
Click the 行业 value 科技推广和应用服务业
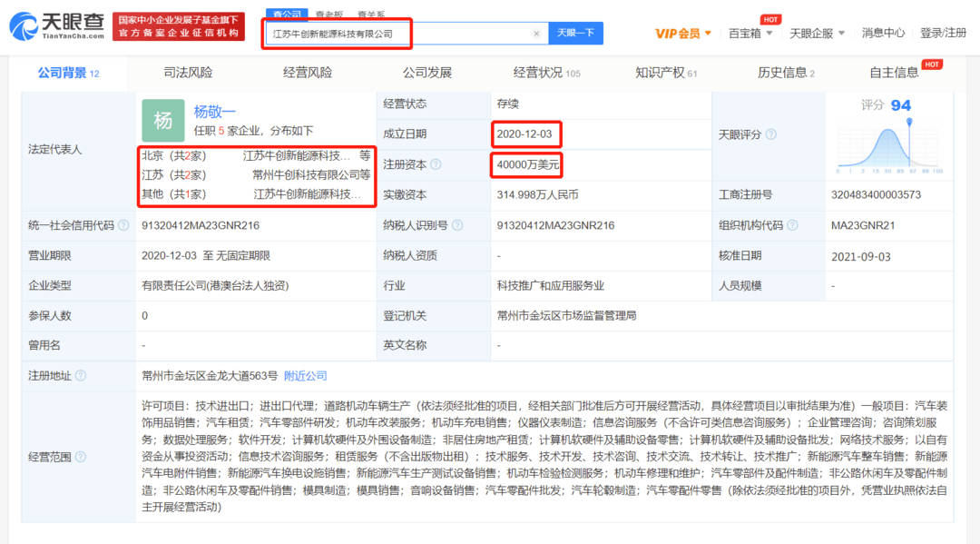(x=550, y=286)
